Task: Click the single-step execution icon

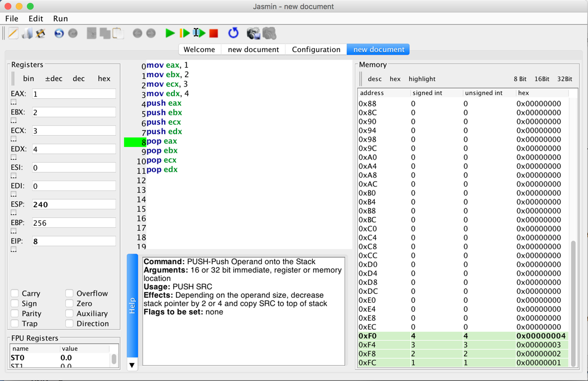Action: click(x=184, y=34)
